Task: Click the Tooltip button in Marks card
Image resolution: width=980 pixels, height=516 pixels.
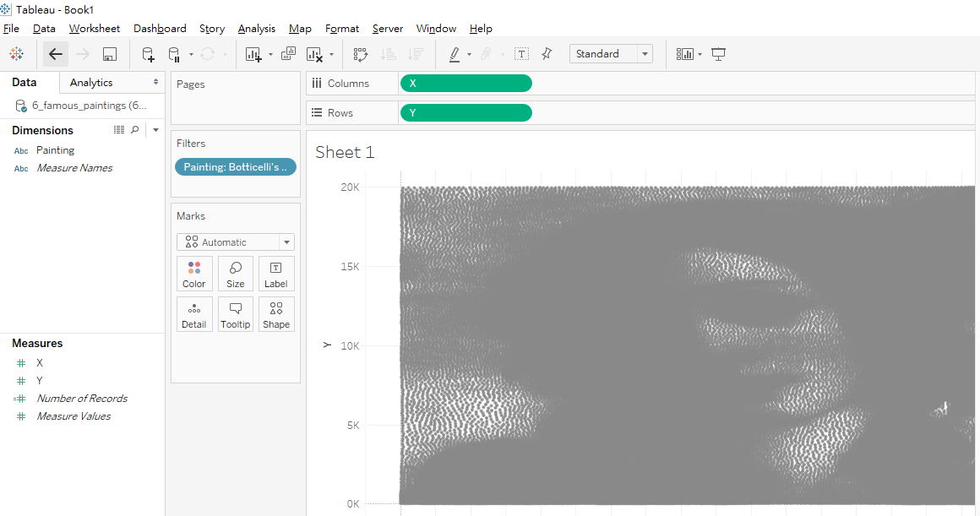Action: coord(236,315)
